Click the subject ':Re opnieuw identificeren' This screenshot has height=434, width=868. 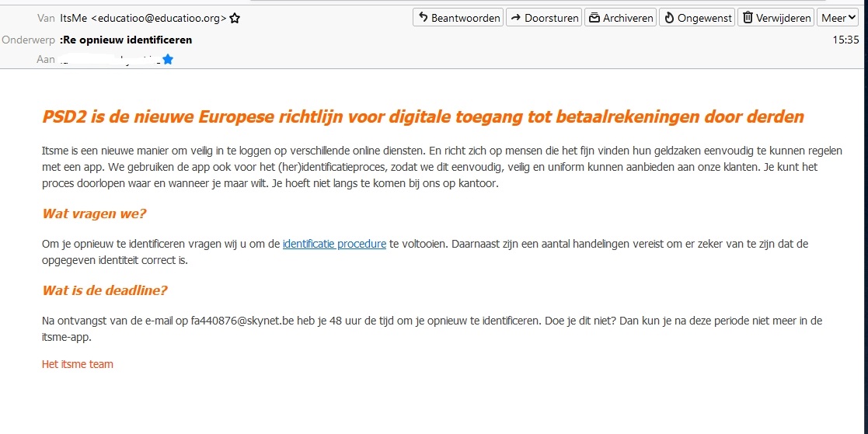[x=126, y=40]
